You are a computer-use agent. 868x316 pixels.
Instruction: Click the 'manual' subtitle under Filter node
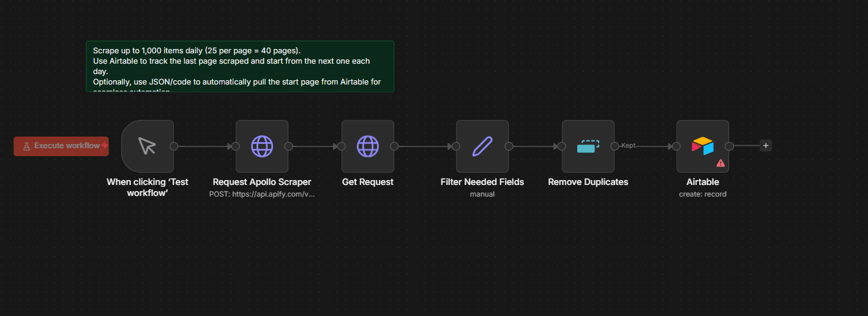(x=482, y=194)
